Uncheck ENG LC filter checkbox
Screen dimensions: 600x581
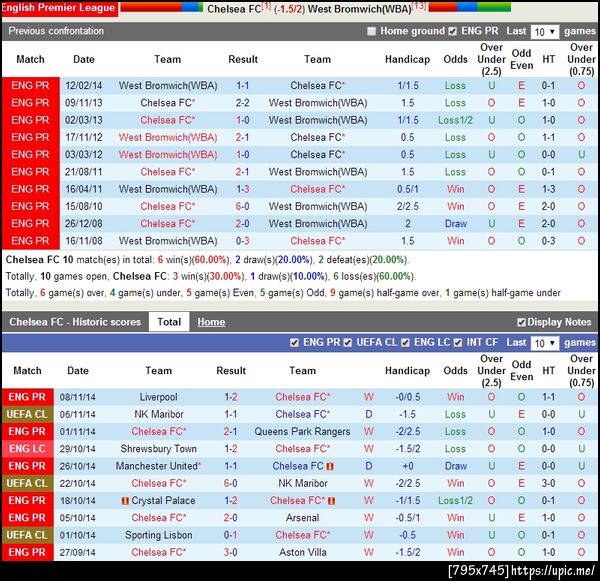point(405,343)
